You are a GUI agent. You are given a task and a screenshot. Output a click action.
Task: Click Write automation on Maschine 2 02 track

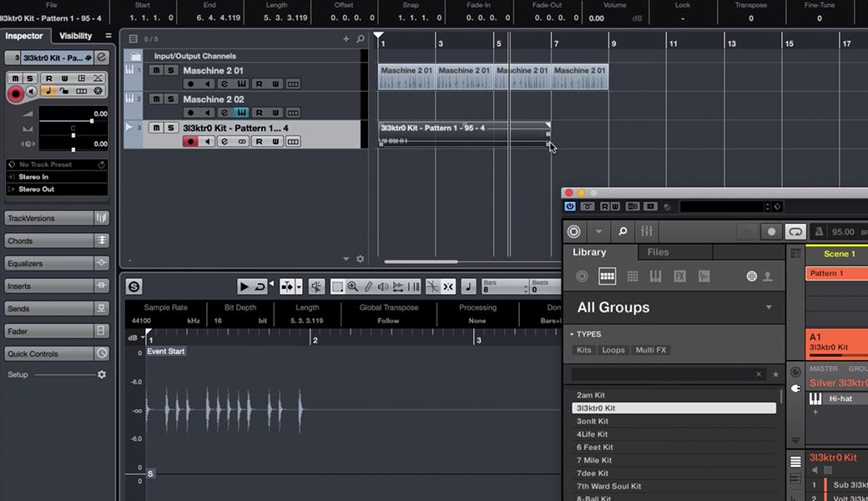[x=275, y=113]
